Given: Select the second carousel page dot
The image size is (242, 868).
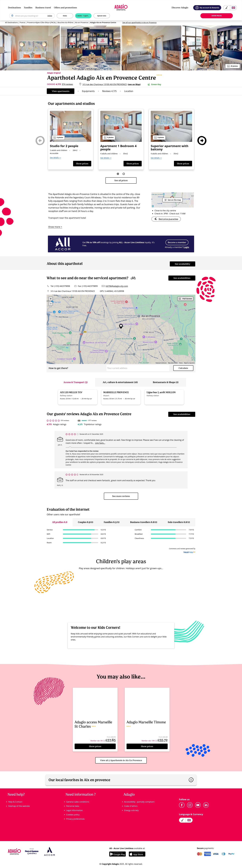Looking at the screenshot, I should pos(124,174).
